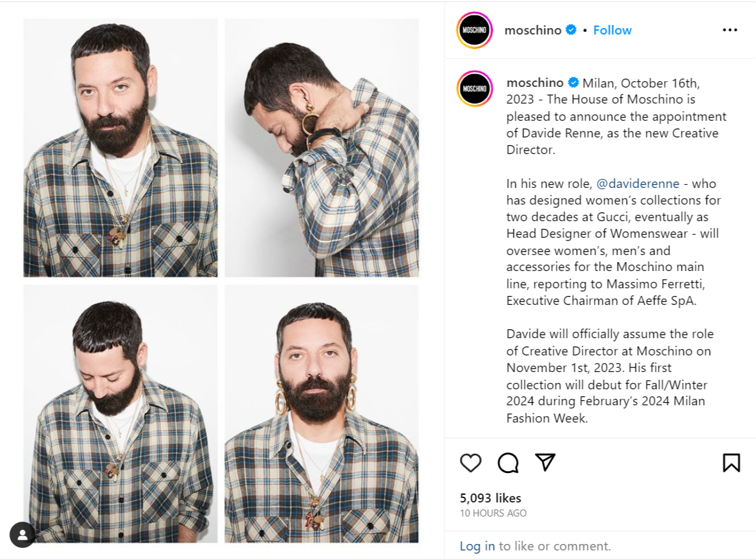Click the Follow button

click(x=612, y=30)
